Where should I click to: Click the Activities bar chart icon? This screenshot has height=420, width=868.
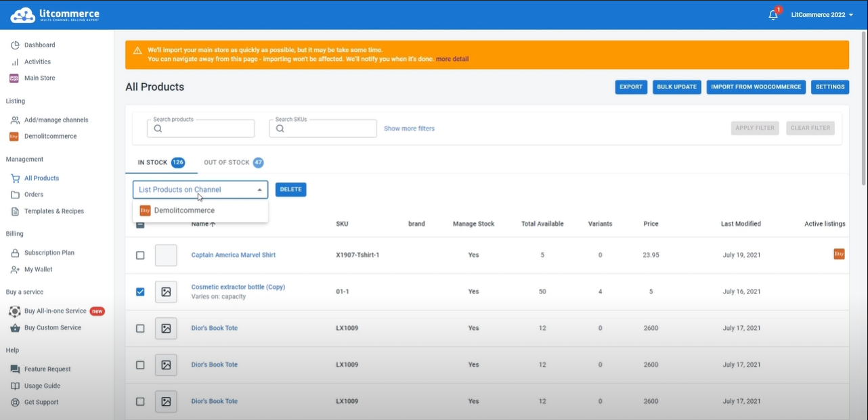click(15, 62)
